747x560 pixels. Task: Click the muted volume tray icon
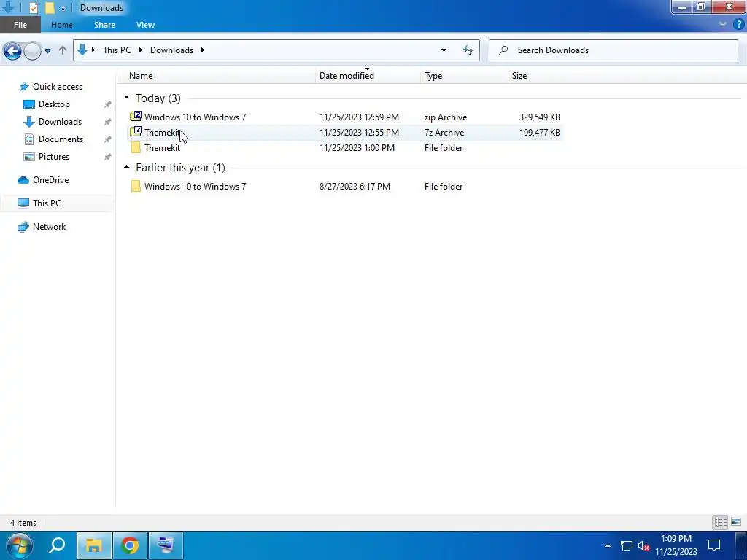643,545
